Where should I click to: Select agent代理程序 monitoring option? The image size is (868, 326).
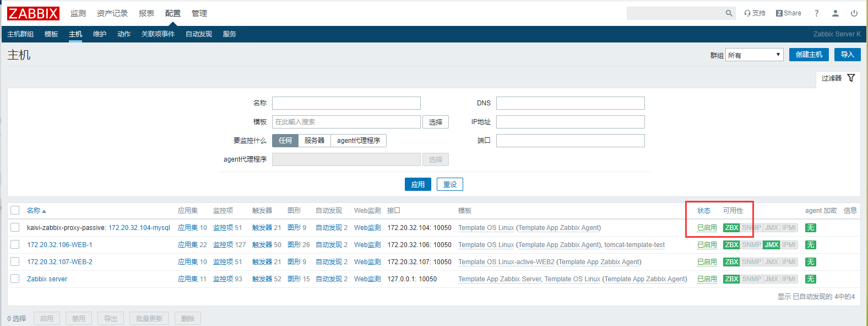[x=359, y=141]
